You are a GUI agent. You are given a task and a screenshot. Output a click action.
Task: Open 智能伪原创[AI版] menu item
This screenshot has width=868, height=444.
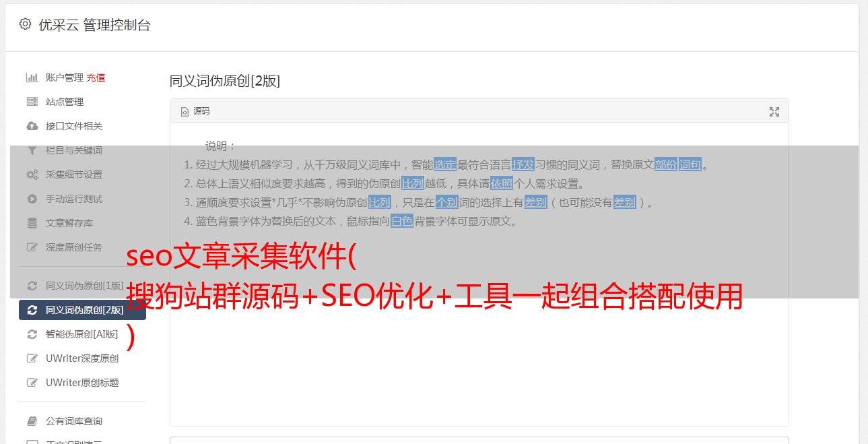point(82,334)
